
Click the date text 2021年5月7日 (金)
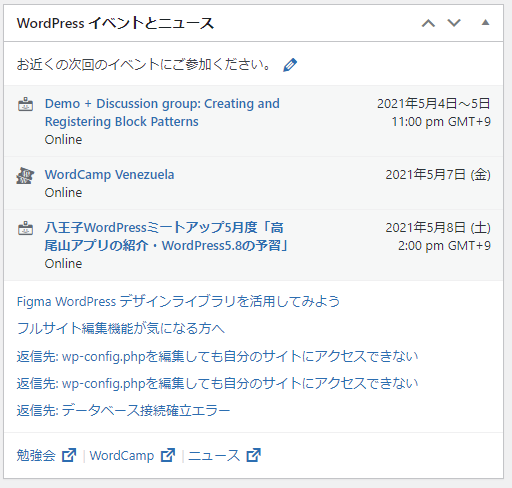tap(438, 175)
